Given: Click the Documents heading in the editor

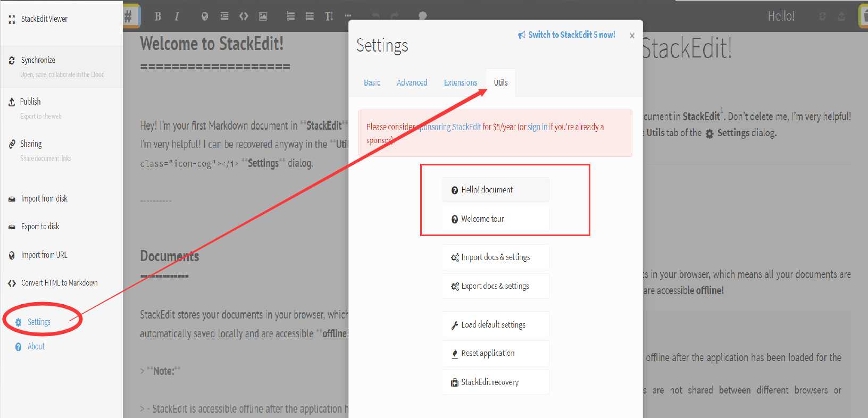Looking at the screenshot, I should pos(170,256).
